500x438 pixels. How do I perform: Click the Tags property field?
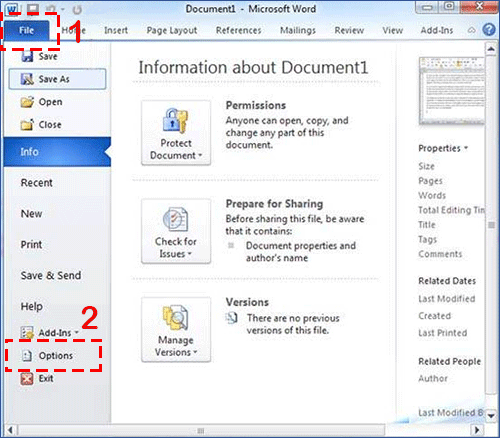click(x=428, y=239)
